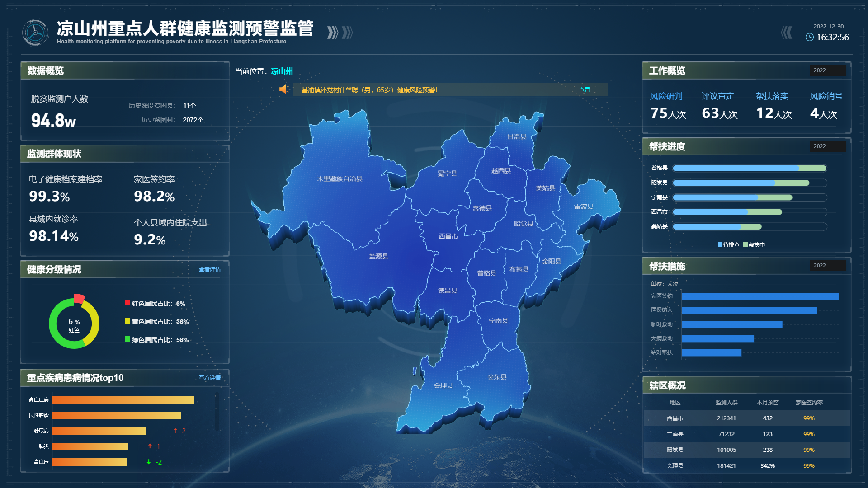The width and height of the screenshot is (868, 488).
Task: Click the red up arrow next to 肺炎
Action: pos(150,446)
